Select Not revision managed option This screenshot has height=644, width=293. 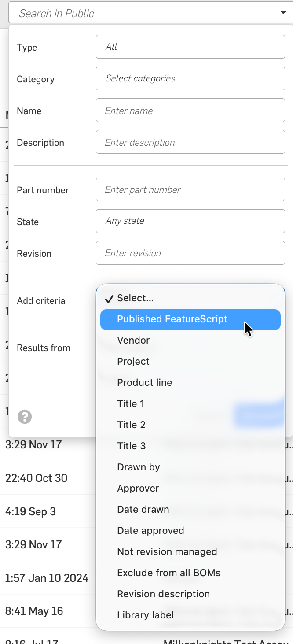tap(167, 552)
